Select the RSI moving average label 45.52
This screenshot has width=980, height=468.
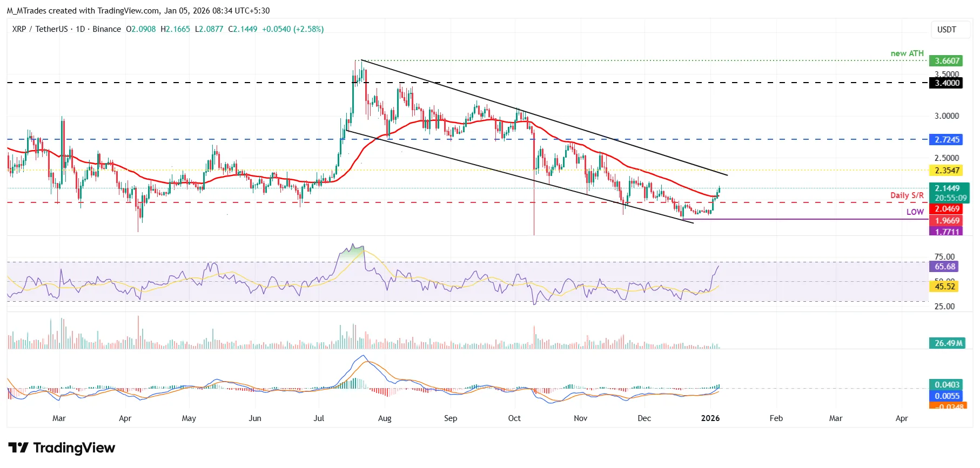coord(944,287)
